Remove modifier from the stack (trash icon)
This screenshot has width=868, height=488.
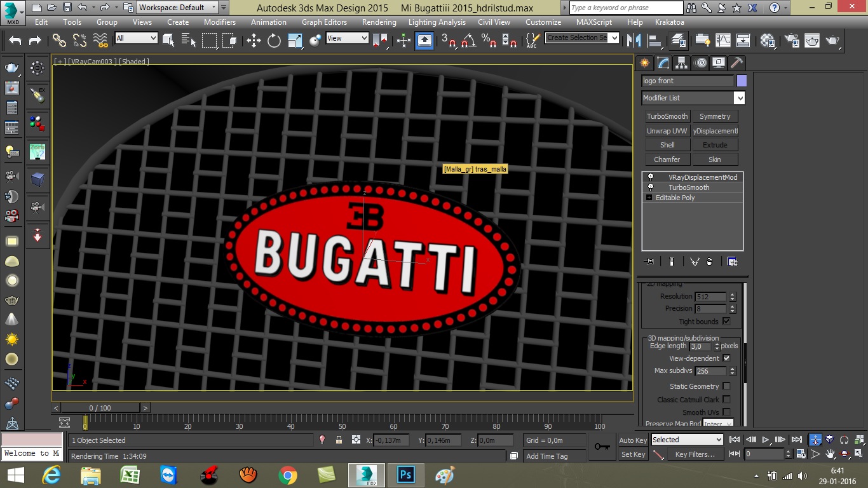tap(710, 262)
